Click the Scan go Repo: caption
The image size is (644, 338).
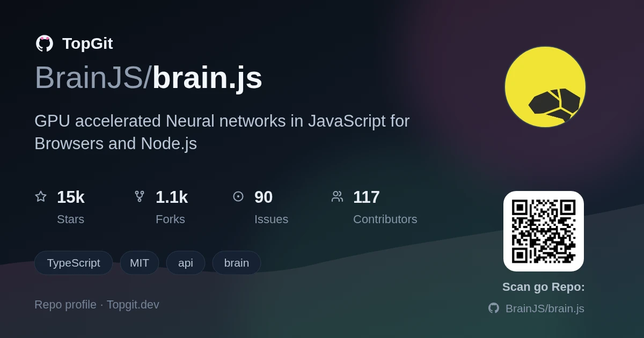(544, 287)
